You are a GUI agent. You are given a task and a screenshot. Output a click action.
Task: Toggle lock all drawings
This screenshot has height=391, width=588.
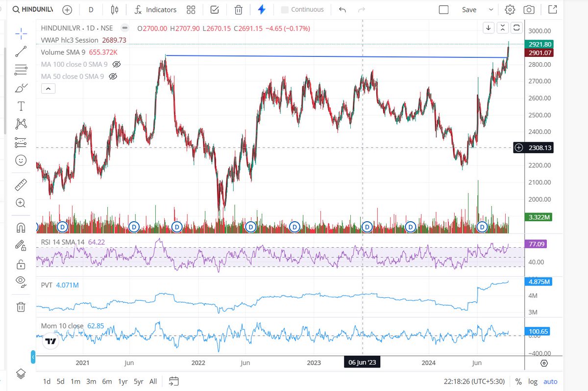21,264
